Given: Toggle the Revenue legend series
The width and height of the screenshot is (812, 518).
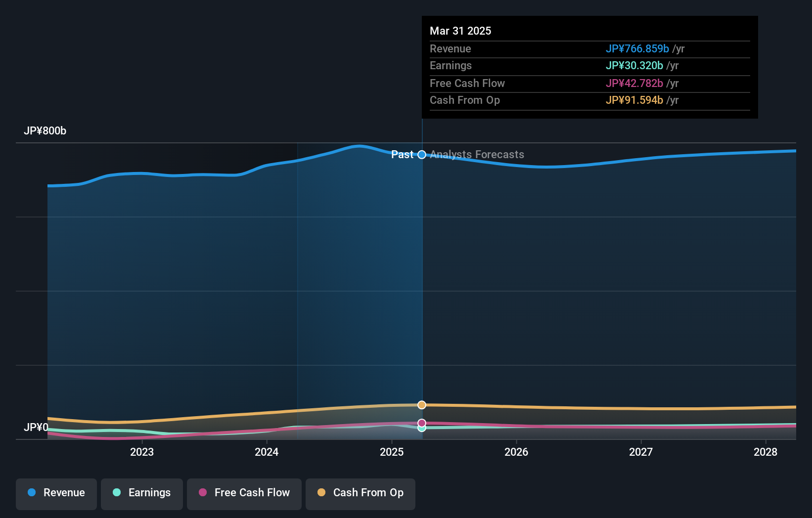Looking at the screenshot, I should pyautogui.click(x=56, y=494).
